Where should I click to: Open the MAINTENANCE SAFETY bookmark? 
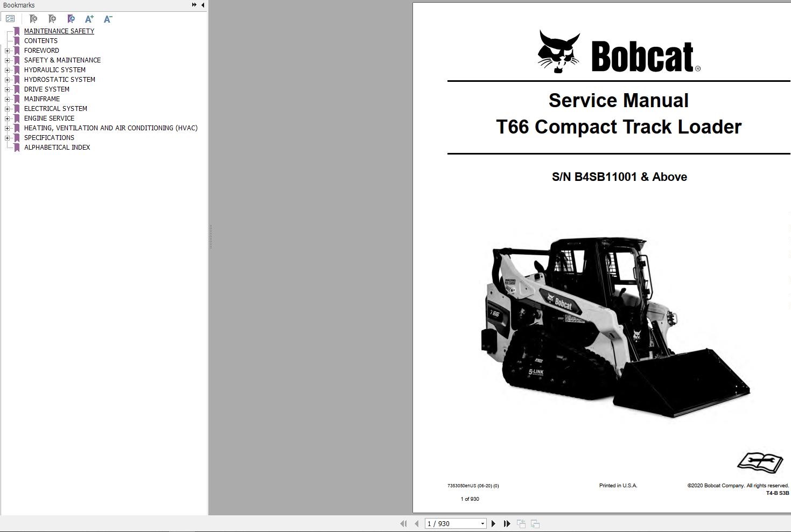[x=59, y=31]
